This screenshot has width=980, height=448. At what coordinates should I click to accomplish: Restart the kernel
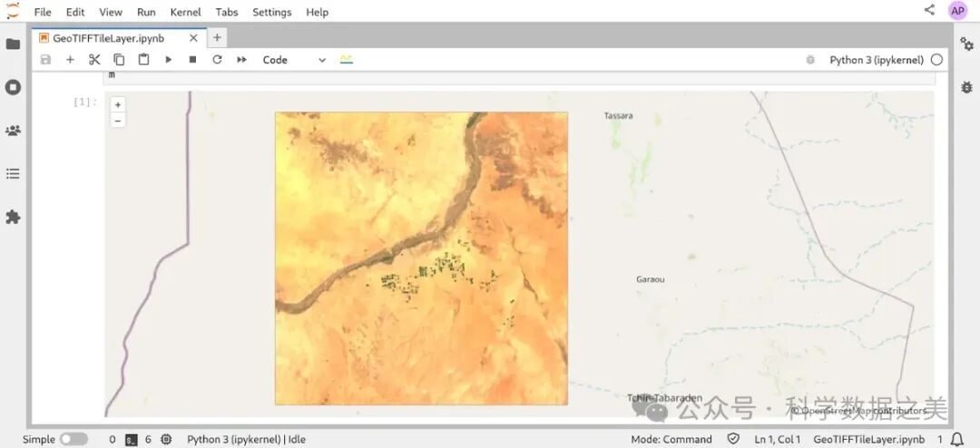coord(217,60)
